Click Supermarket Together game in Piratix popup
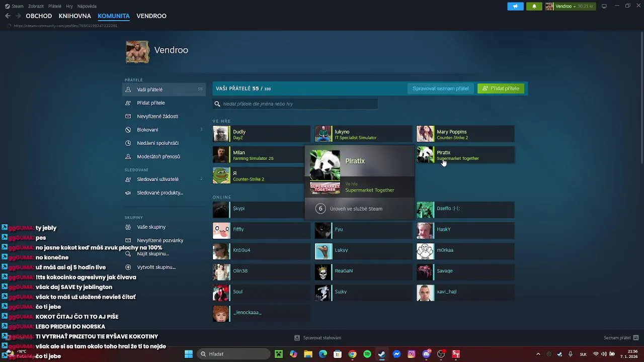This screenshot has width=644, height=362. coord(370,190)
